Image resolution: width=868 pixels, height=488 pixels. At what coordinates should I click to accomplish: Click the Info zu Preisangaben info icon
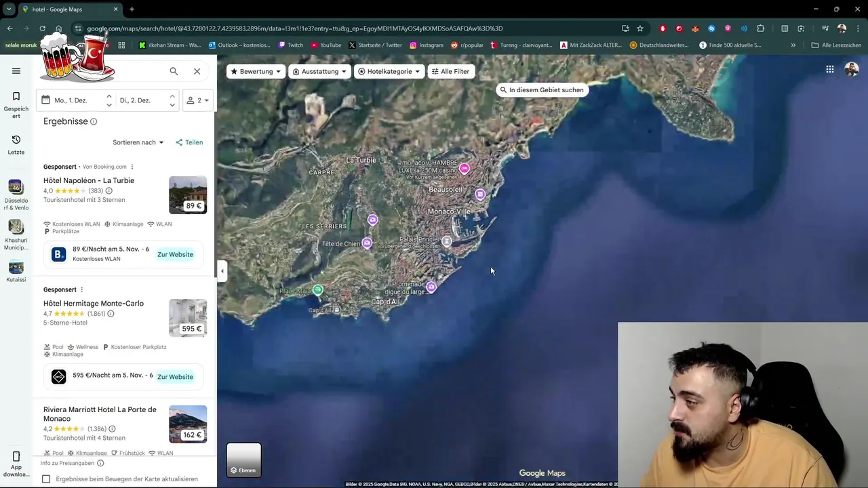tap(100, 463)
